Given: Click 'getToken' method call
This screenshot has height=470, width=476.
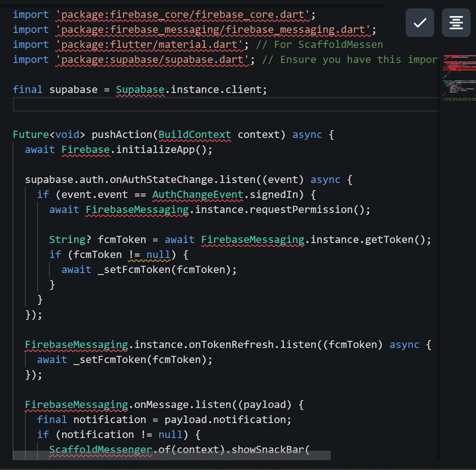Looking at the screenshot, I should tap(389, 240).
